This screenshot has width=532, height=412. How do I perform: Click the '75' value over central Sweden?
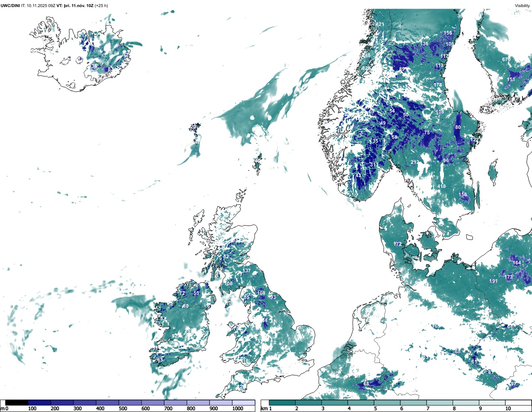tap(427, 133)
